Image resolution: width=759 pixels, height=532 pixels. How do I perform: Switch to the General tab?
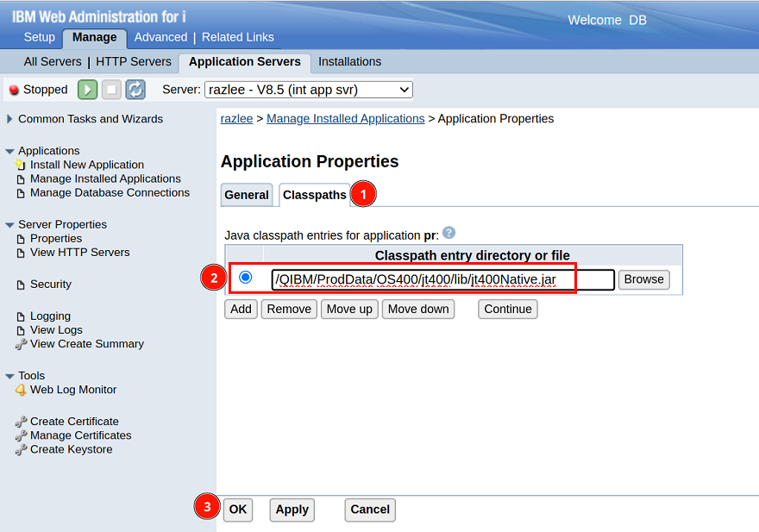(x=247, y=195)
